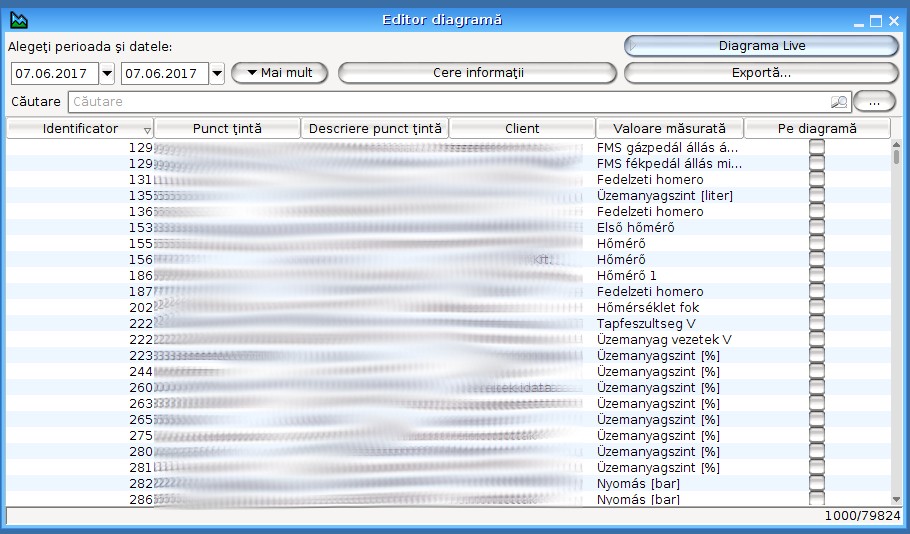Click the sort arrow on Identificator column
910x534 pixels.
[148, 130]
